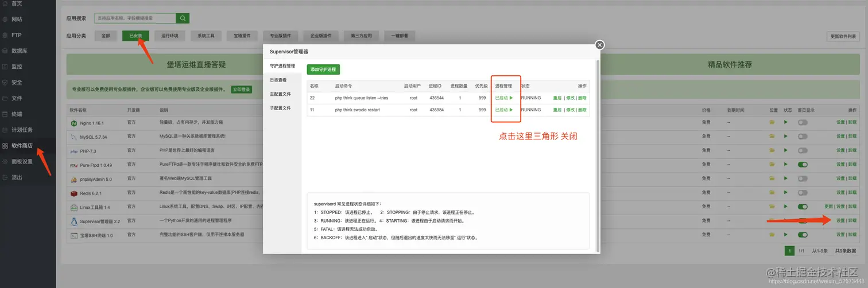
Task: Click the Nginx logo icon in software list
Action: point(73,123)
